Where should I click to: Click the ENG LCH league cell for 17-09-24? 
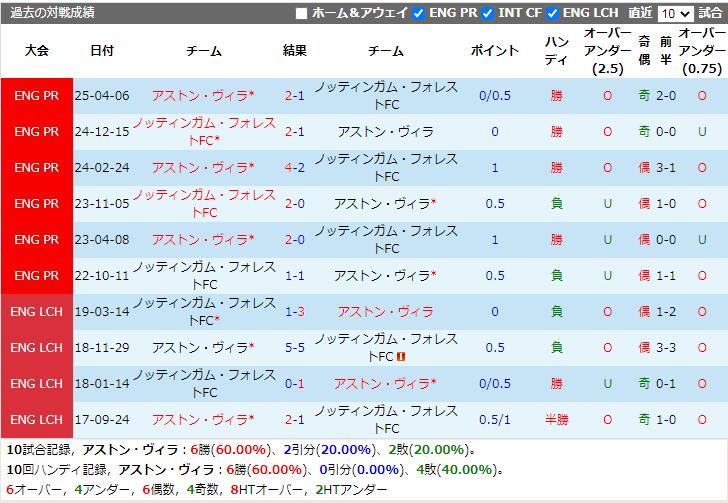coord(39,420)
